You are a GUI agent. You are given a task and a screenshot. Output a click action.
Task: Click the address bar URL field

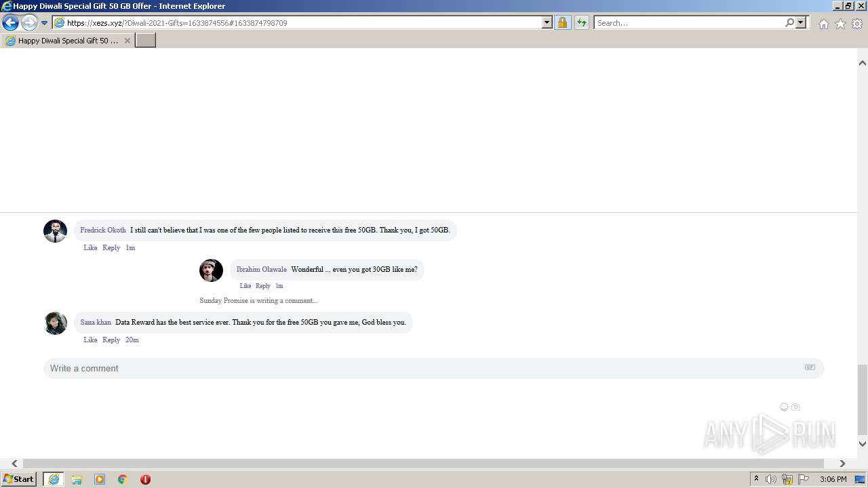tap(296, 22)
